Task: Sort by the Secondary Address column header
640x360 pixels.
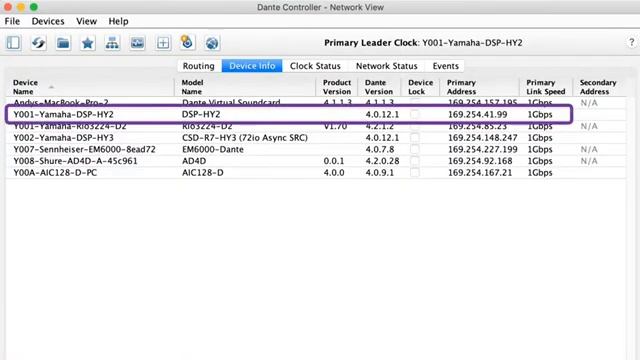Action: pyautogui.click(x=598, y=87)
